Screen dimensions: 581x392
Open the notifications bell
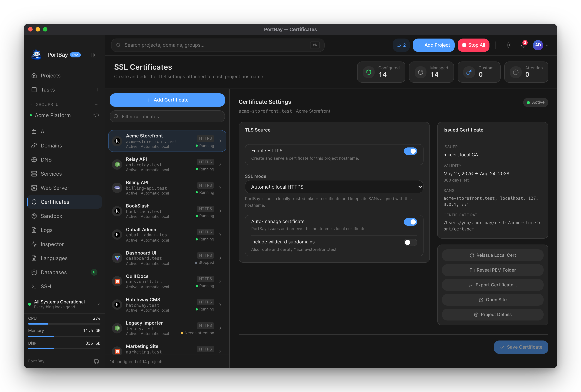(x=523, y=45)
